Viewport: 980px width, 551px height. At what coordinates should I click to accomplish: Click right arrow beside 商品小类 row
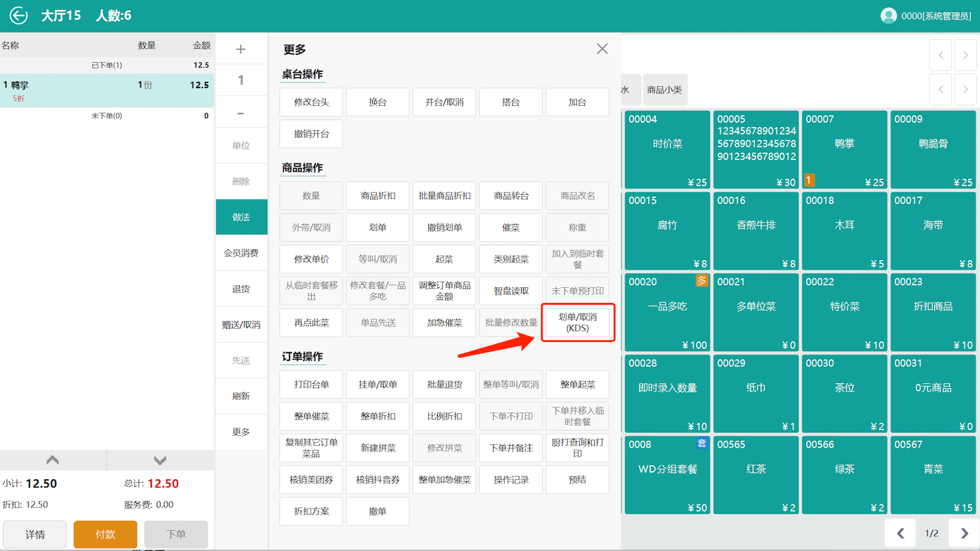tap(966, 89)
